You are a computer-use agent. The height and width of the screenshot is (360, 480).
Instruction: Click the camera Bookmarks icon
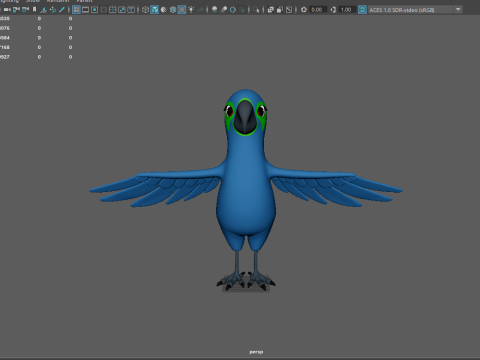[34, 10]
